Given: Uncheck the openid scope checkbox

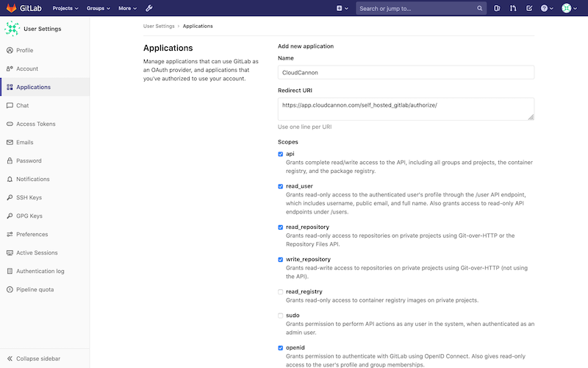Looking at the screenshot, I should pos(281,347).
